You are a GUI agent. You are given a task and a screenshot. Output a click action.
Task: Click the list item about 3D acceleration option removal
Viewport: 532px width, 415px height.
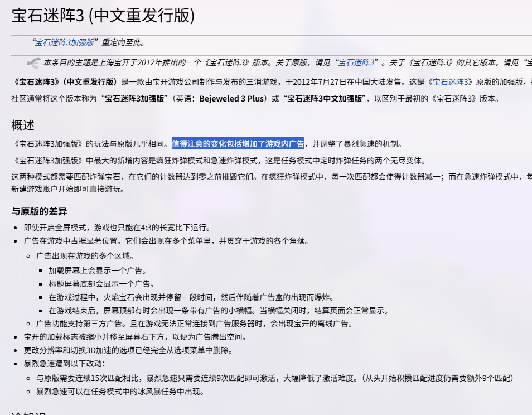click(128, 350)
